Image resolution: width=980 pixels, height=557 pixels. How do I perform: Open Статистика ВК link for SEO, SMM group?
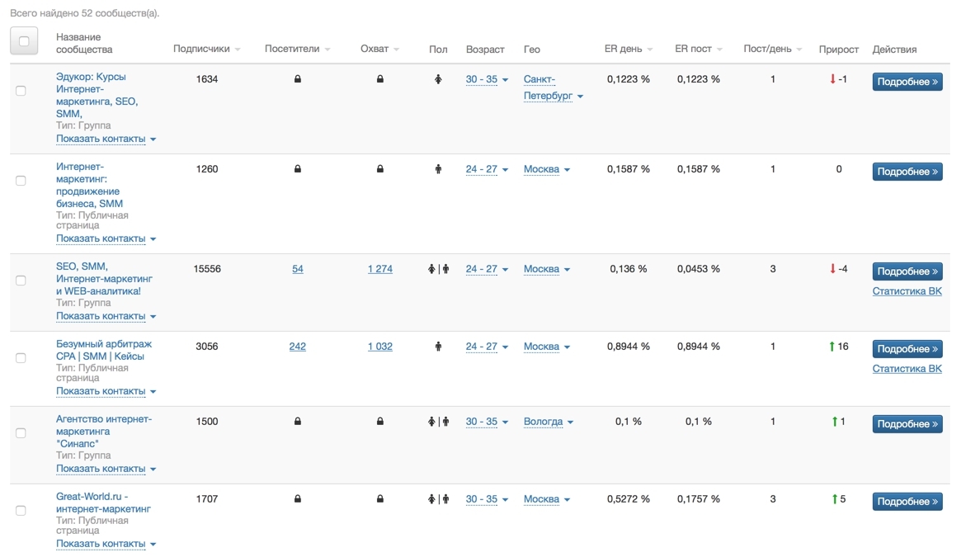(x=907, y=291)
